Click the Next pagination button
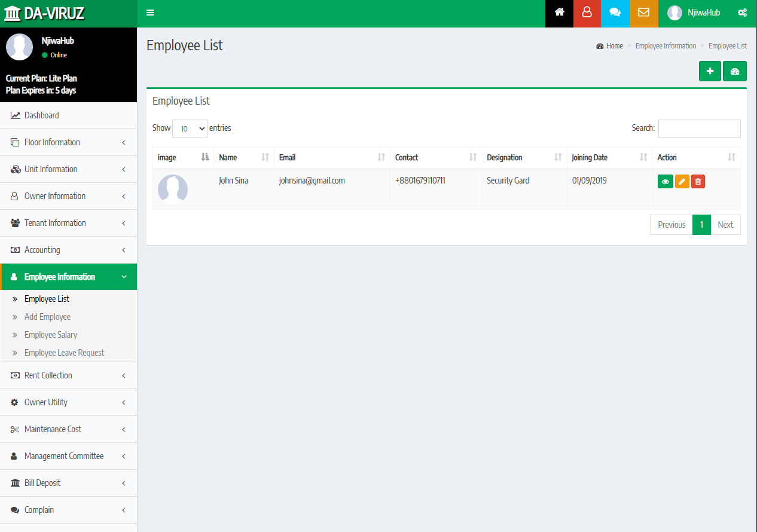The height and width of the screenshot is (532, 757). click(x=725, y=225)
